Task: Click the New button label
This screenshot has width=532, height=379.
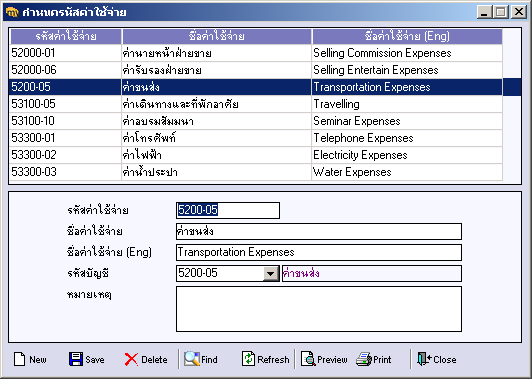Action: click(x=38, y=360)
